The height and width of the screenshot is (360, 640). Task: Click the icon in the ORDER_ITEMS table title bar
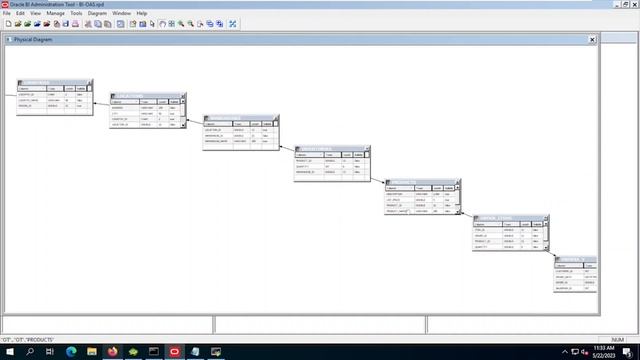tap(476, 218)
